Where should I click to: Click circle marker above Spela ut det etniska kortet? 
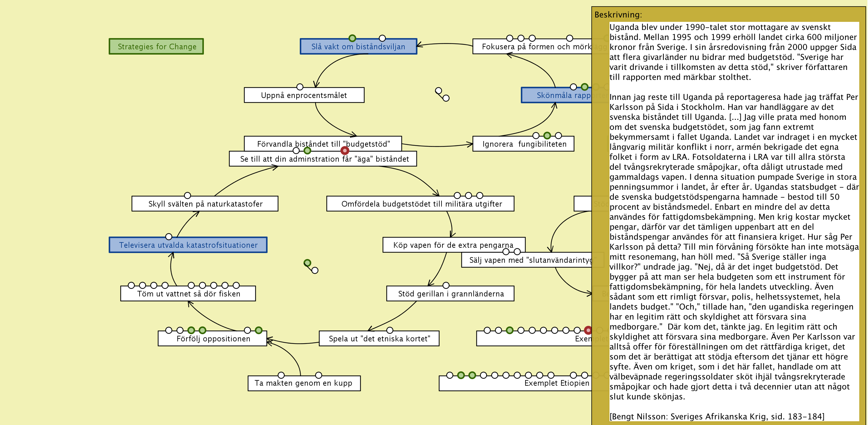tap(390, 330)
